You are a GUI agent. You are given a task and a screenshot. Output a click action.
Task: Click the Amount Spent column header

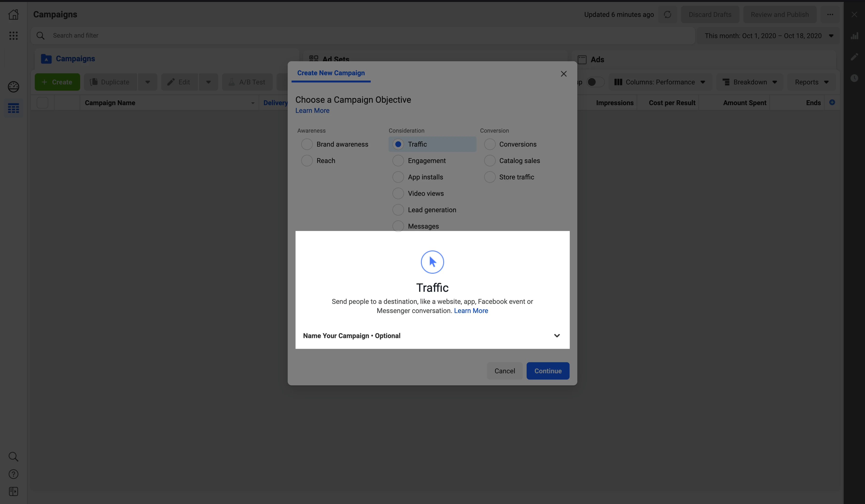[x=745, y=103]
